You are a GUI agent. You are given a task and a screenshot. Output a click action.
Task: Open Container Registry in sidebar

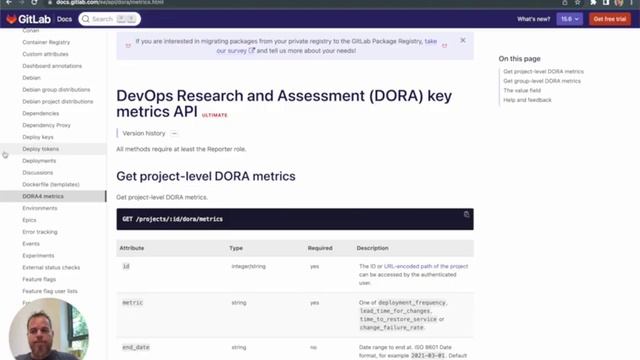tap(46, 42)
